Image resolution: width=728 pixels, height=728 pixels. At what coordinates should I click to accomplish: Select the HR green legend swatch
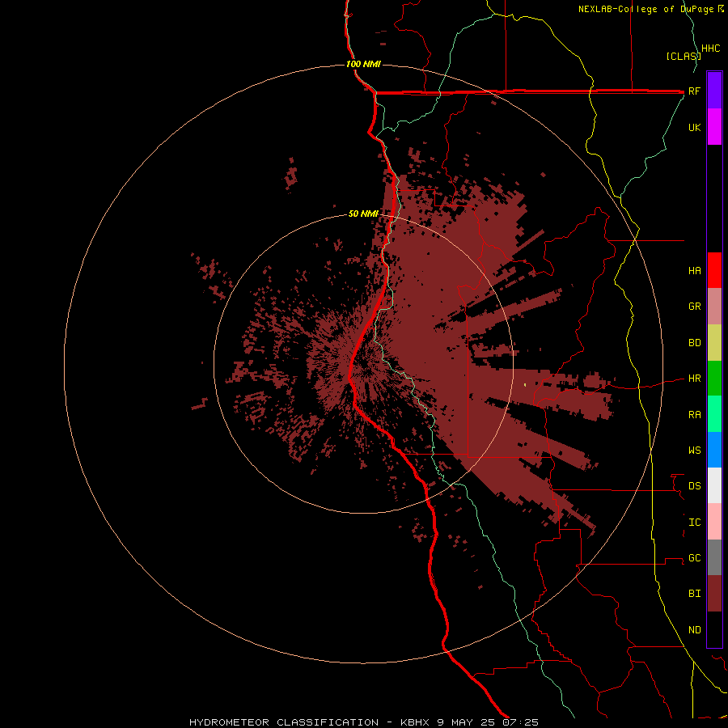(x=714, y=378)
